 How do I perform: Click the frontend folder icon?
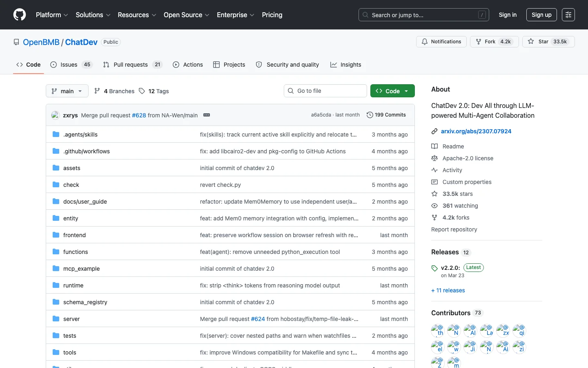pos(56,235)
